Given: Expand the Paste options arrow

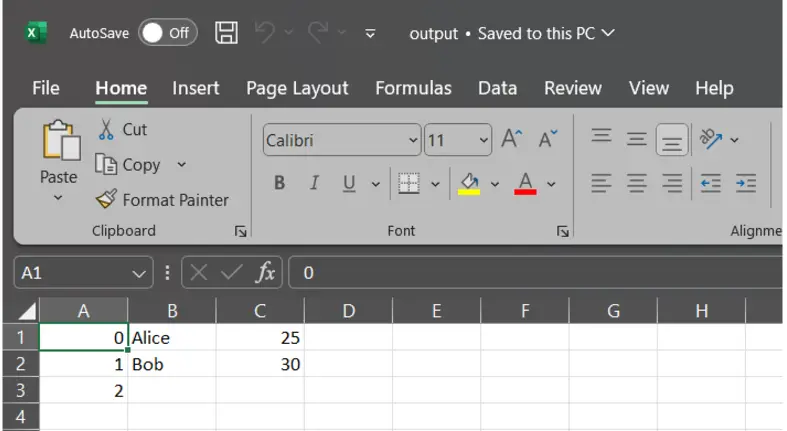Looking at the screenshot, I should 58,198.
